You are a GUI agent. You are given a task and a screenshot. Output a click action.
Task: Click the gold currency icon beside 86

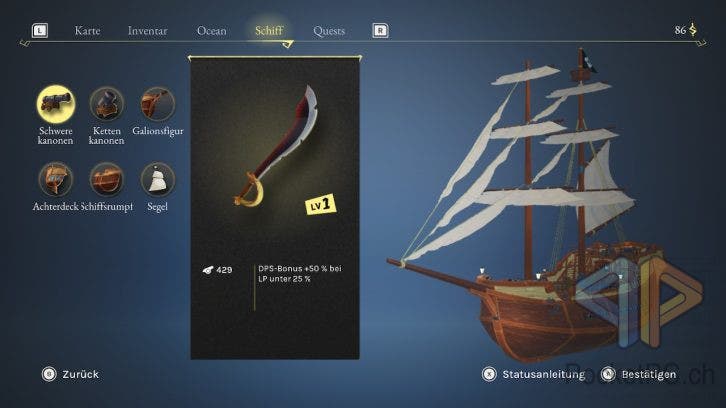tap(693, 30)
